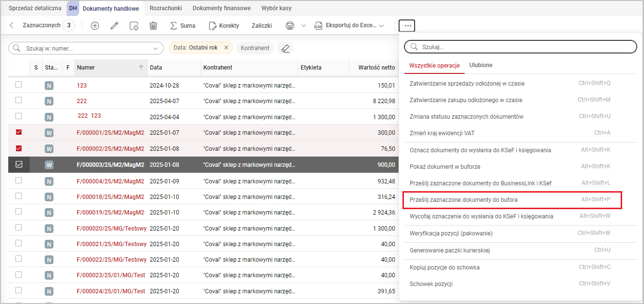The width and height of the screenshot is (644, 304).
Task: Uncheck the checkbox for F/000002/25/M2/MagM2
Action: click(18, 148)
